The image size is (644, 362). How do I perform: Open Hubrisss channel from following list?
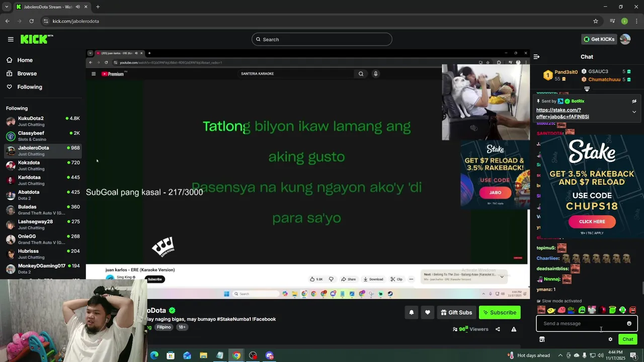pyautogui.click(x=43, y=253)
